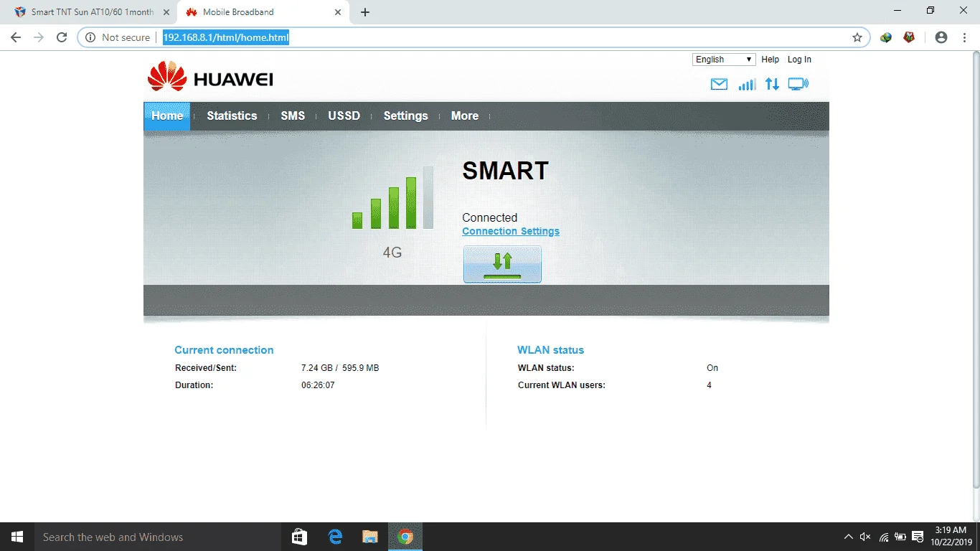Select the Home navigation tab
Screen dimensions: 980x551
[x=167, y=116]
